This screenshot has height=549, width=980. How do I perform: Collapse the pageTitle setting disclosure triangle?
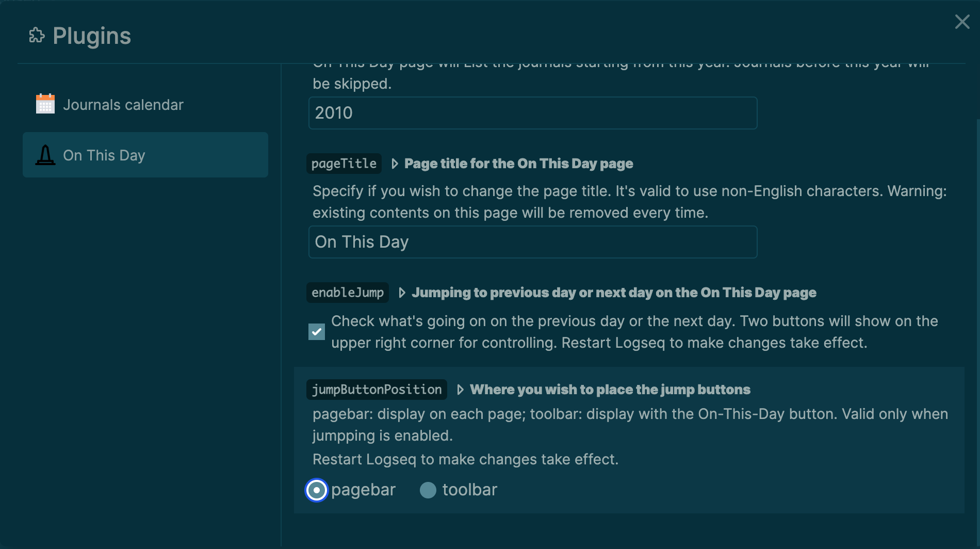tap(395, 164)
